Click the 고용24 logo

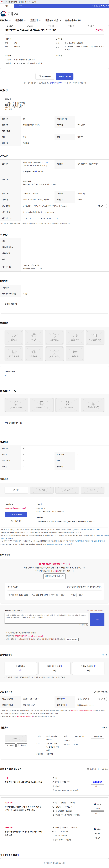(9, 14)
